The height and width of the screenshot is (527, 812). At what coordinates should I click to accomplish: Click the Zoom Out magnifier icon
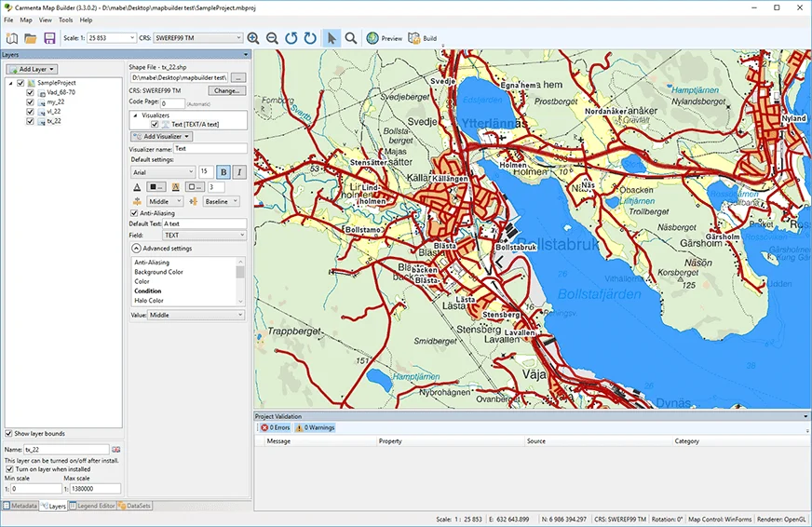(272, 38)
